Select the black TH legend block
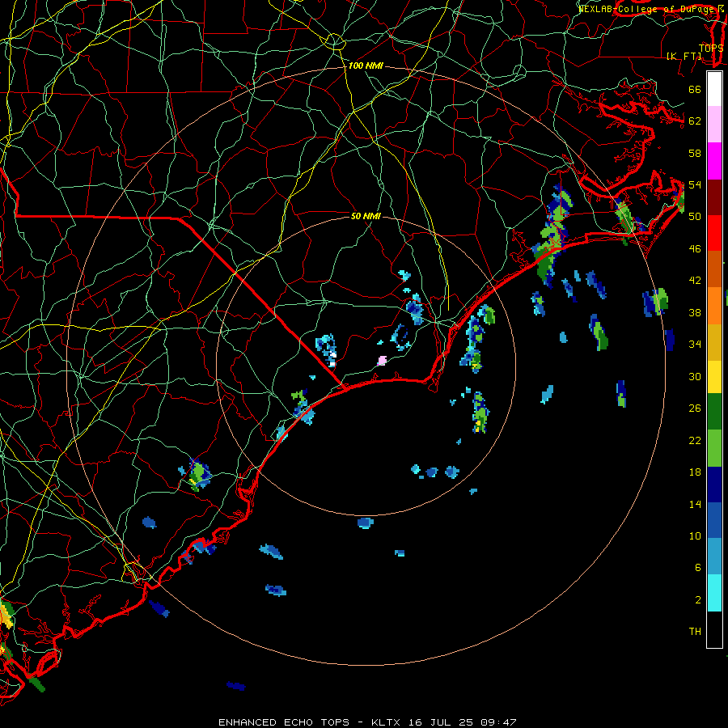This screenshot has width=728, height=728. click(x=714, y=629)
